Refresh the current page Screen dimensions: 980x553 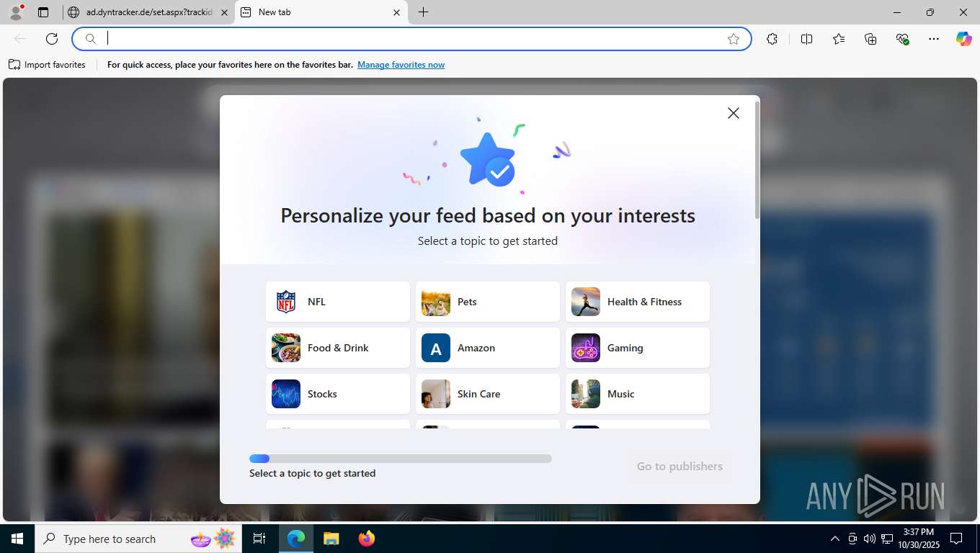pyautogui.click(x=52, y=39)
